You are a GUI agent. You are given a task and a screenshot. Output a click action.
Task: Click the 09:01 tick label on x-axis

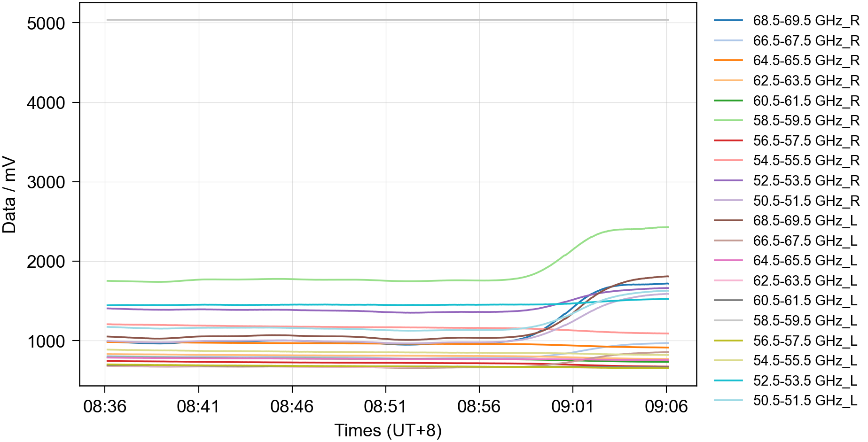pyautogui.click(x=572, y=406)
